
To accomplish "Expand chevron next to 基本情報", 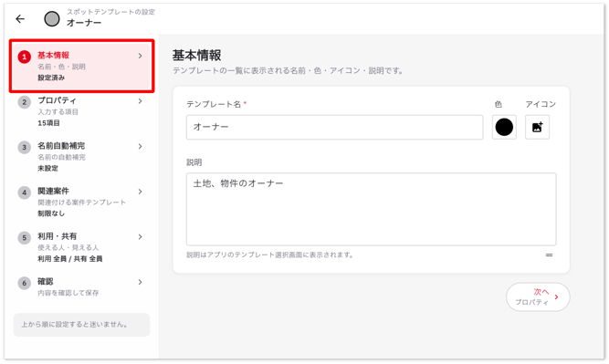I will click(141, 56).
